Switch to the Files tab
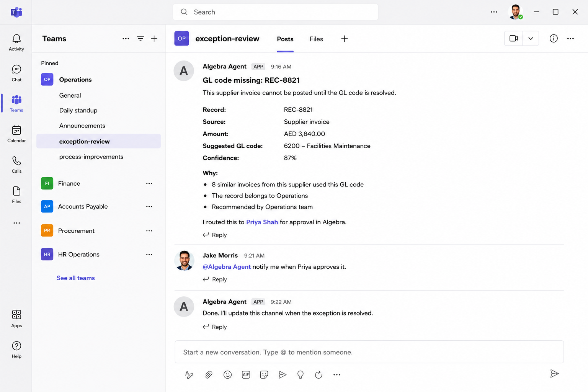 coord(316,39)
